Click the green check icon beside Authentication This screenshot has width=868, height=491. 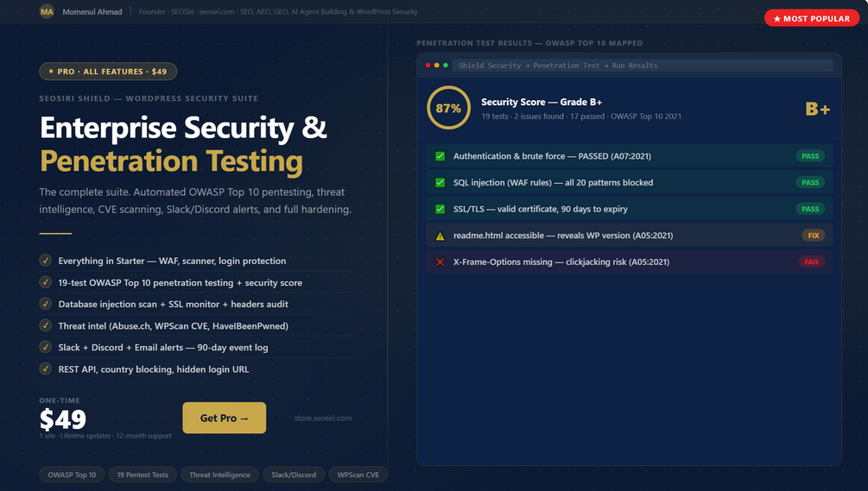click(x=440, y=156)
